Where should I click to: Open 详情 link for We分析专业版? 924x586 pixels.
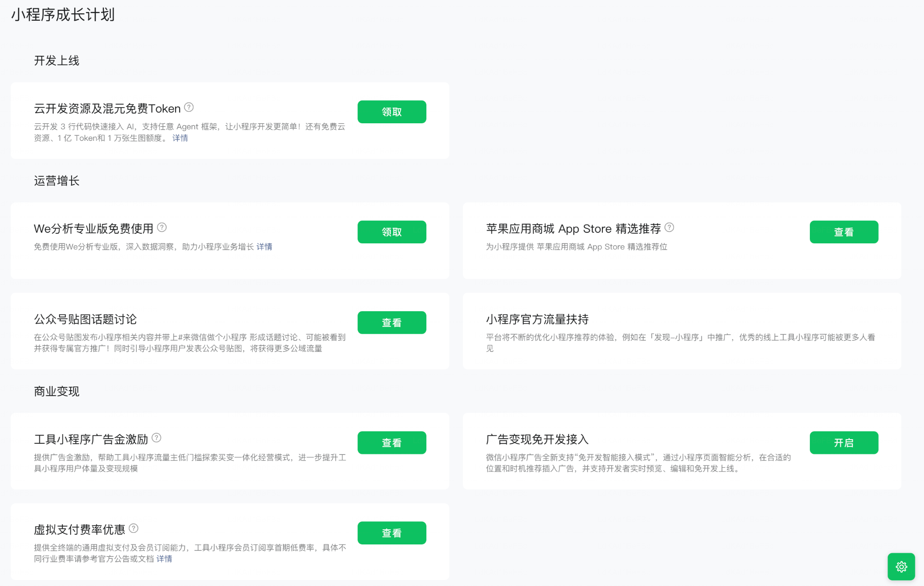point(264,247)
